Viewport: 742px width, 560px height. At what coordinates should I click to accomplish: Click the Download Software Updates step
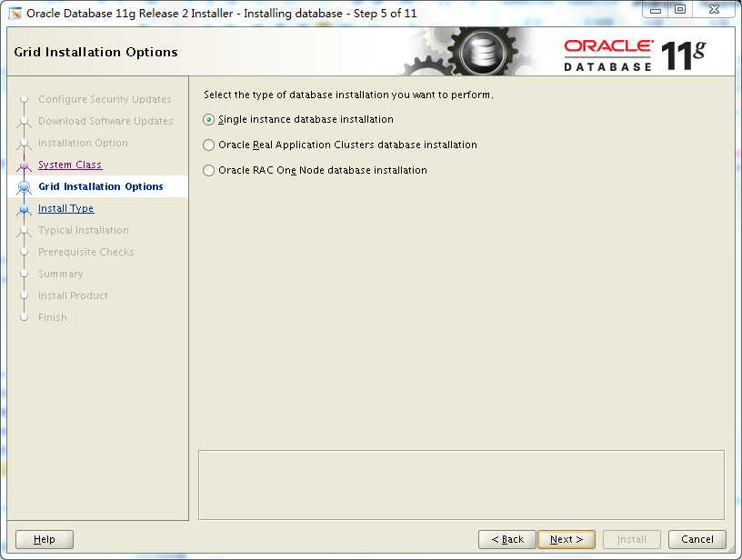(105, 121)
